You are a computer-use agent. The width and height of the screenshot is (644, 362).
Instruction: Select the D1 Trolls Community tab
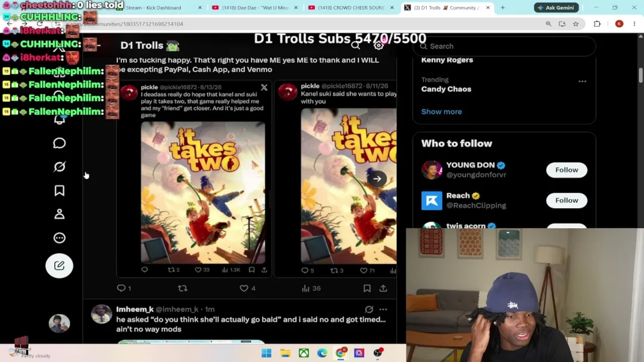coord(447,8)
